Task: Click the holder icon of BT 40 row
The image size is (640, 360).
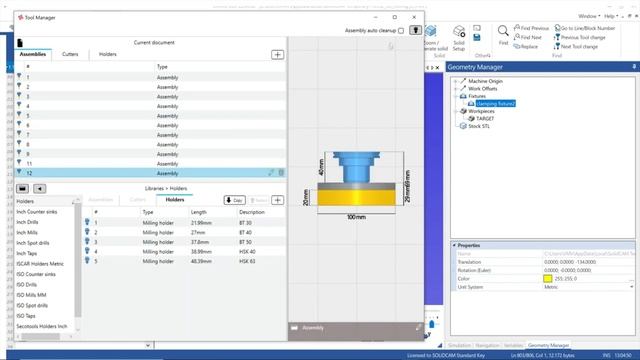Action: click(87, 232)
